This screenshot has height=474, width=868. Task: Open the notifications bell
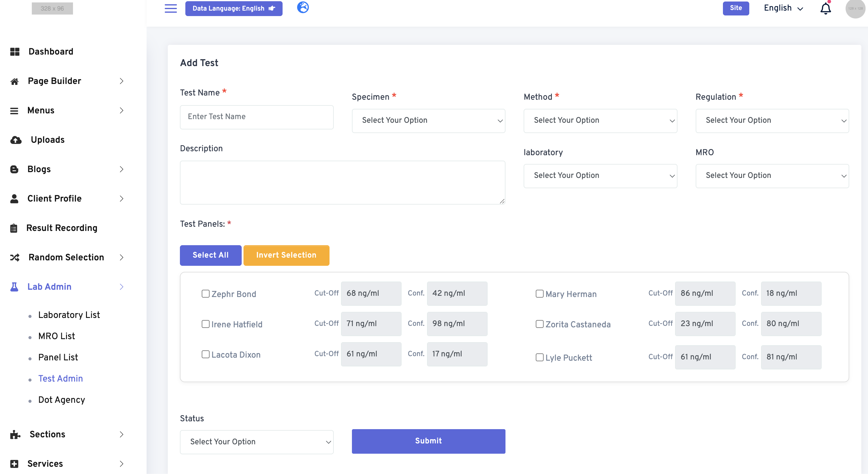pos(825,8)
